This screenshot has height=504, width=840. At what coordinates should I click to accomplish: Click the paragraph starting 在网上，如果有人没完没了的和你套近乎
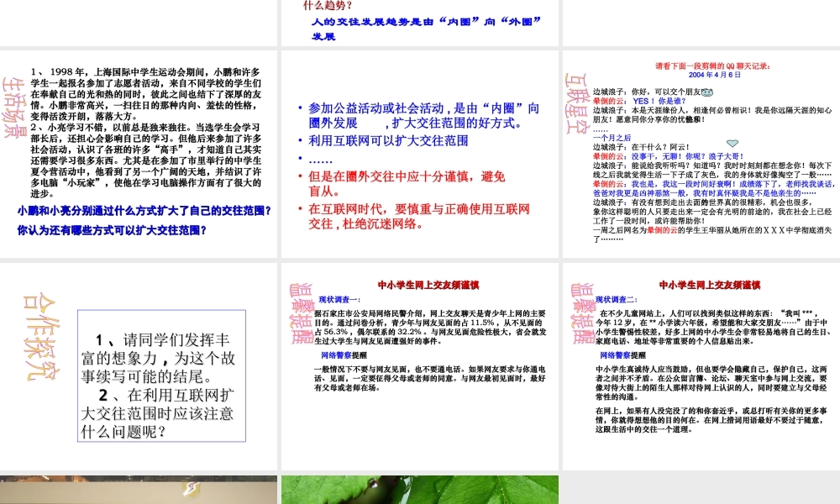click(711, 420)
